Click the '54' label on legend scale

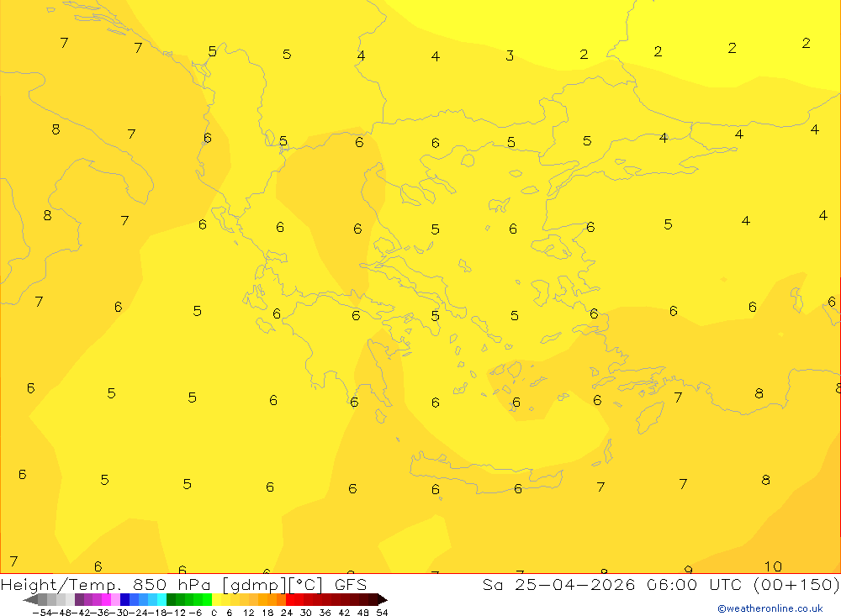click(382, 613)
